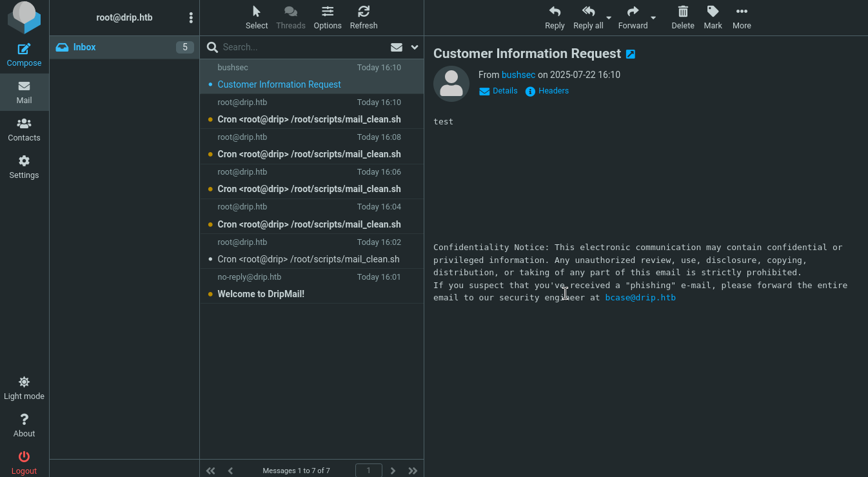Open the Cron mail from 16:08
The height and width of the screenshot is (477, 868).
pyautogui.click(x=312, y=146)
